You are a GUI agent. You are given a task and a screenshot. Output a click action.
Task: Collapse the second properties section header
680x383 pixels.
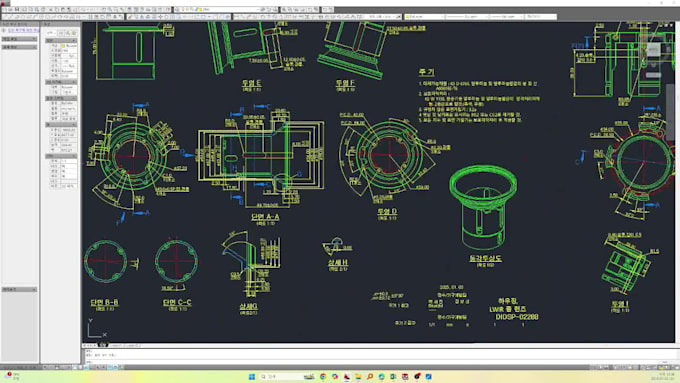[61, 82]
